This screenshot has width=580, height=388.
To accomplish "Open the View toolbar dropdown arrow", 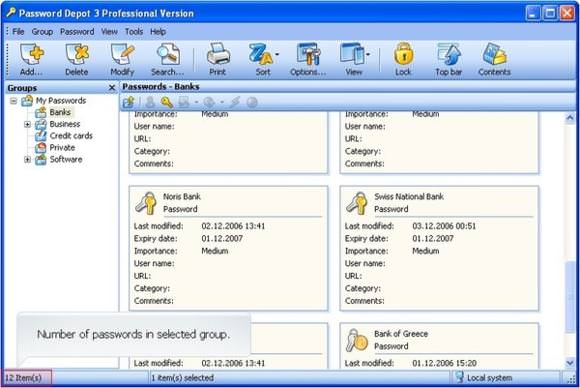I will pos(368,54).
